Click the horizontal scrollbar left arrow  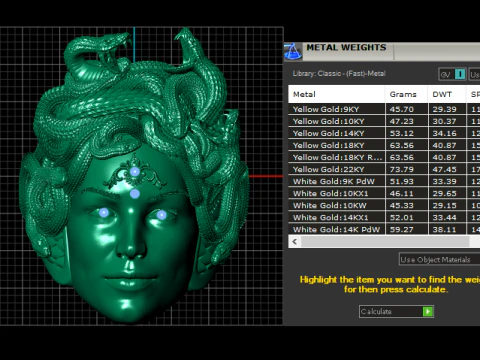295,242
